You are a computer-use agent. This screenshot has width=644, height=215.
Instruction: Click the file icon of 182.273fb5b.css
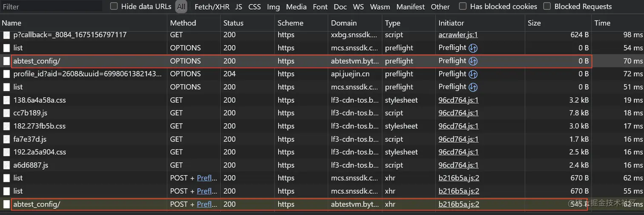[6, 126]
